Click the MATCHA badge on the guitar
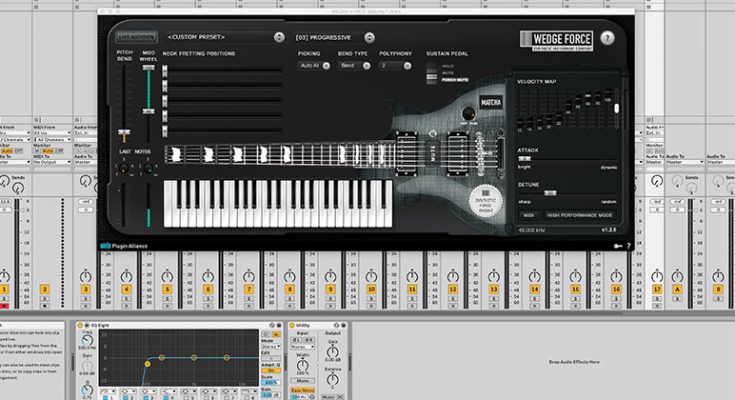This screenshot has width=735, height=400. 491,102
